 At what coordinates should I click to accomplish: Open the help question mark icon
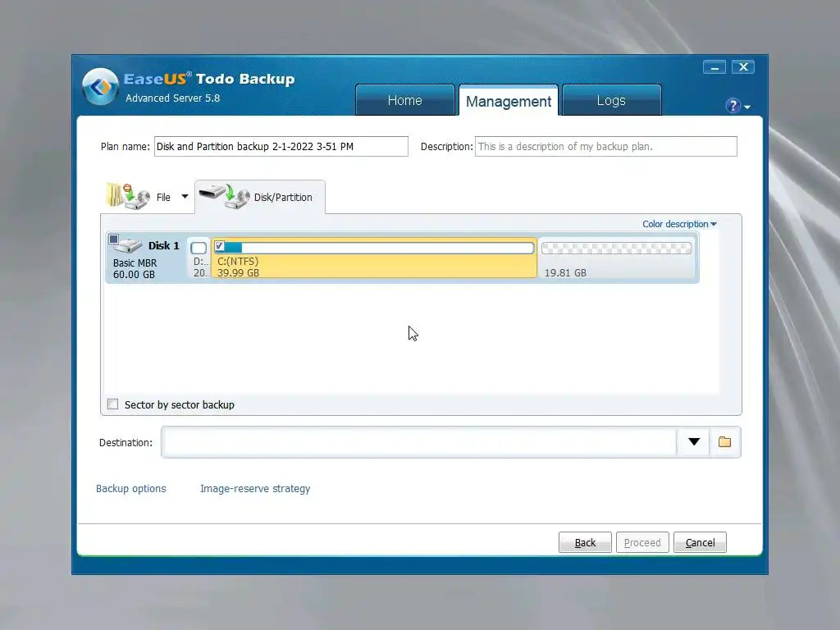pos(733,106)
